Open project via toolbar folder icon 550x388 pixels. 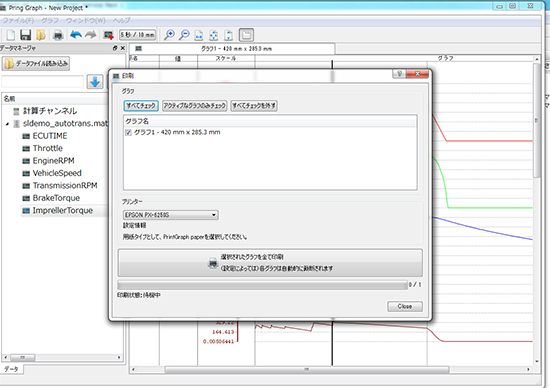(x=41, y=35)
